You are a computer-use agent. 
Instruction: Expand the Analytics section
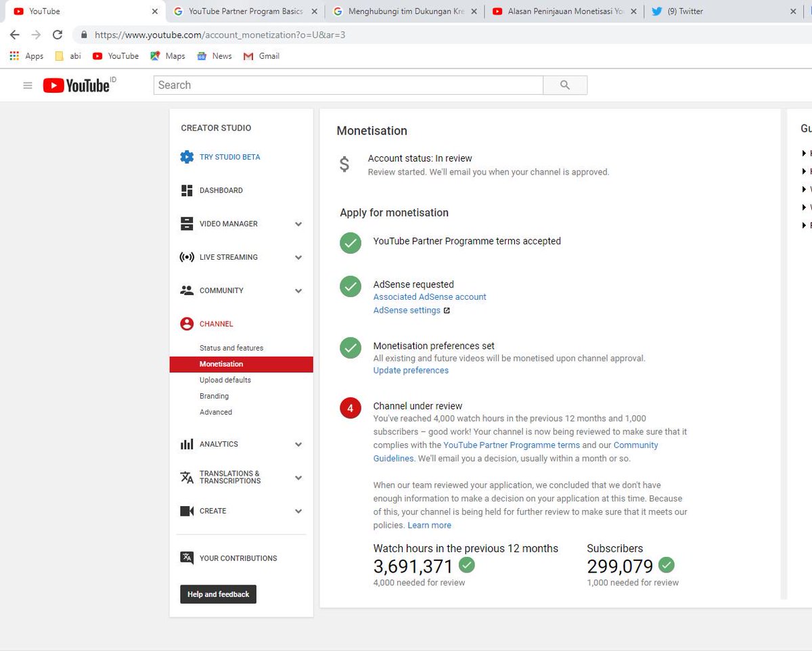coord(298,445)
